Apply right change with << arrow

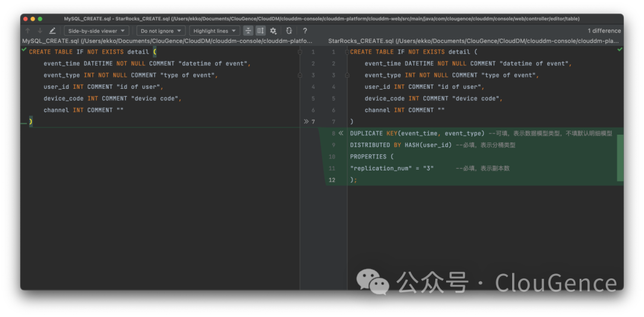[340, 133]
